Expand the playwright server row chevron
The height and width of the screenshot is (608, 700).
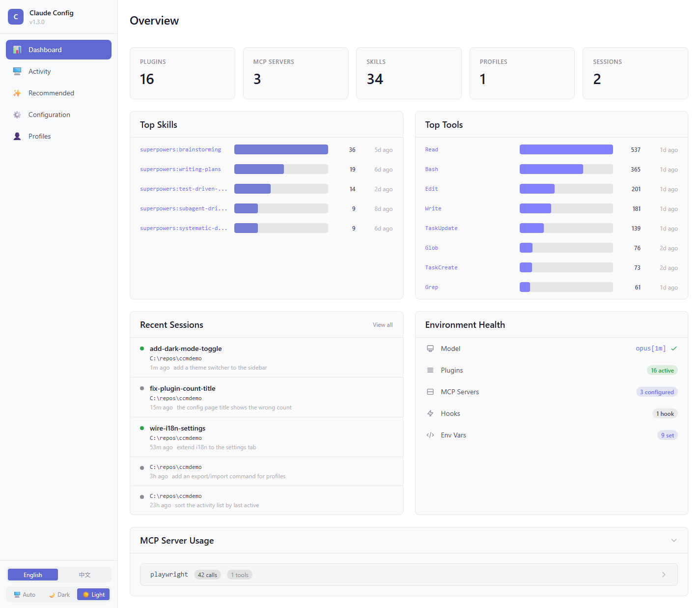coord(664,575)
